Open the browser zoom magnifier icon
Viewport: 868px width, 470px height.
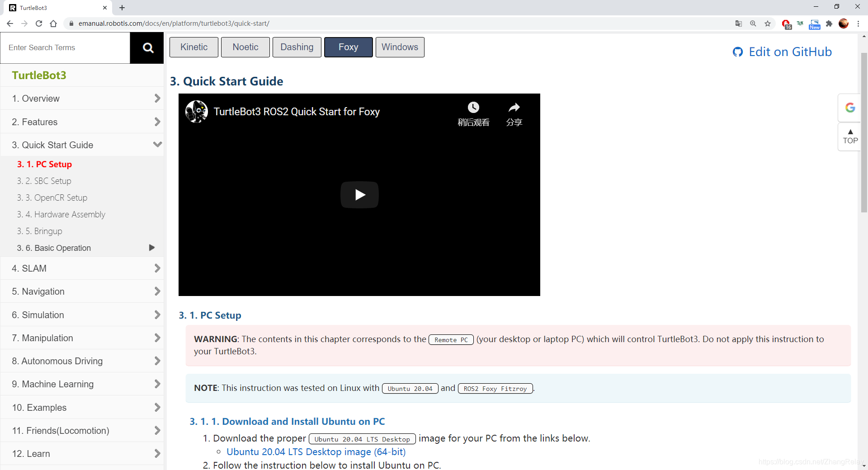(753, 23)
